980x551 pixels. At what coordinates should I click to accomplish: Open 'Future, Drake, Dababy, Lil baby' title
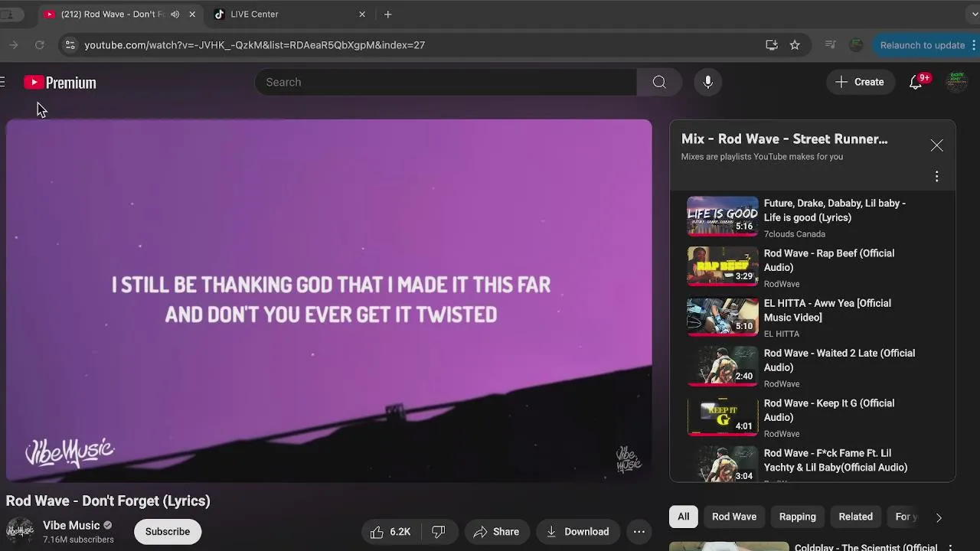point(835,210)
